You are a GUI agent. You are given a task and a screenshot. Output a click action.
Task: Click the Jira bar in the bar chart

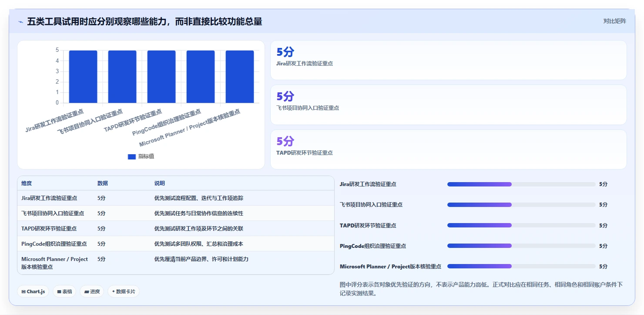[83, 77]
